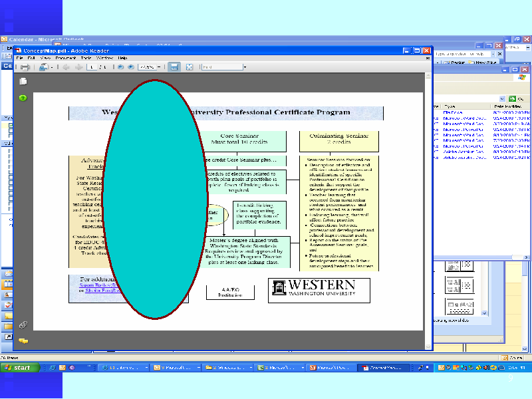Click the zoom out minus icon
Screen dimensions: 532x399
tap(120, 67)
